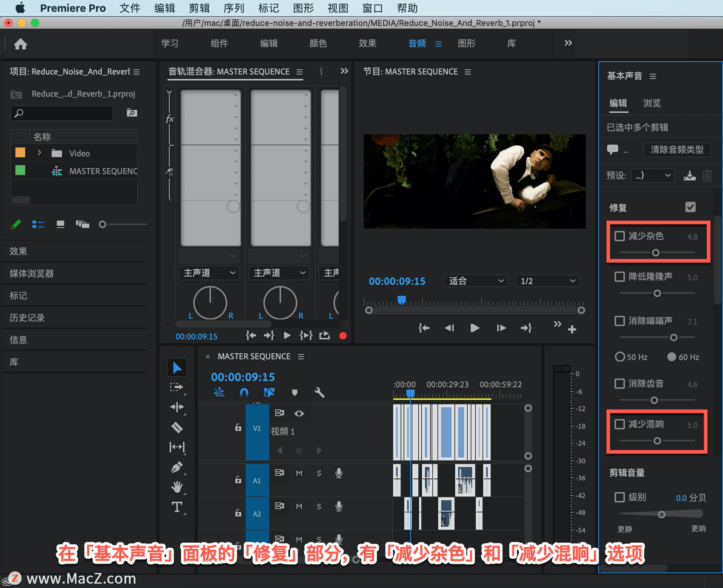Open the 适合 zoom level dropdown
Image resolution: width=723 pixels, height=588 pixels.
pos(476,281)
